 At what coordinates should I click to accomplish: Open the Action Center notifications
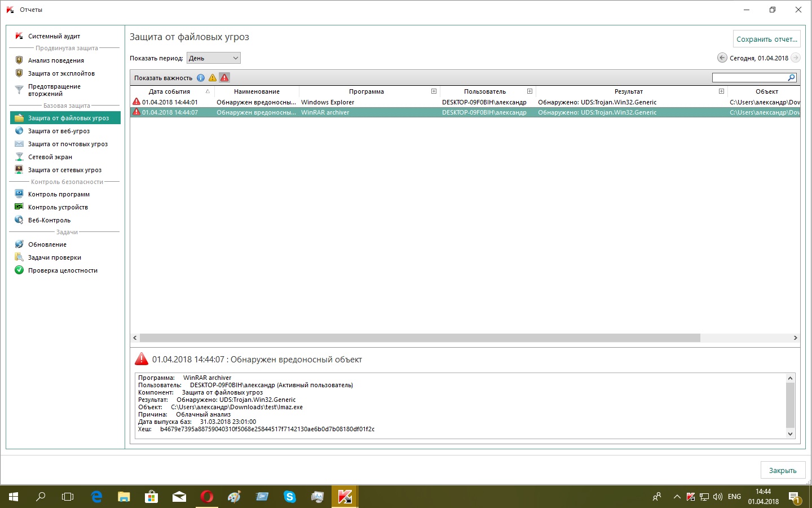(x=795, y=497)
